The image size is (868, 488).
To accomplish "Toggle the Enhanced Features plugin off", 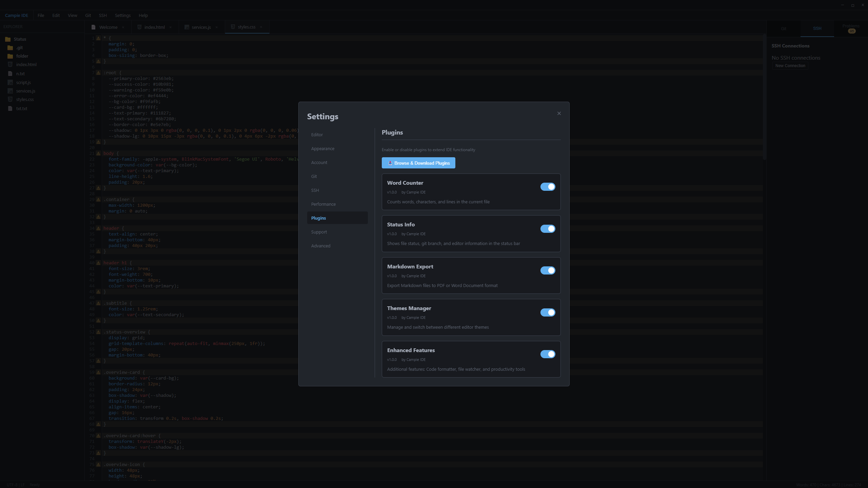I will click(548, 354).
